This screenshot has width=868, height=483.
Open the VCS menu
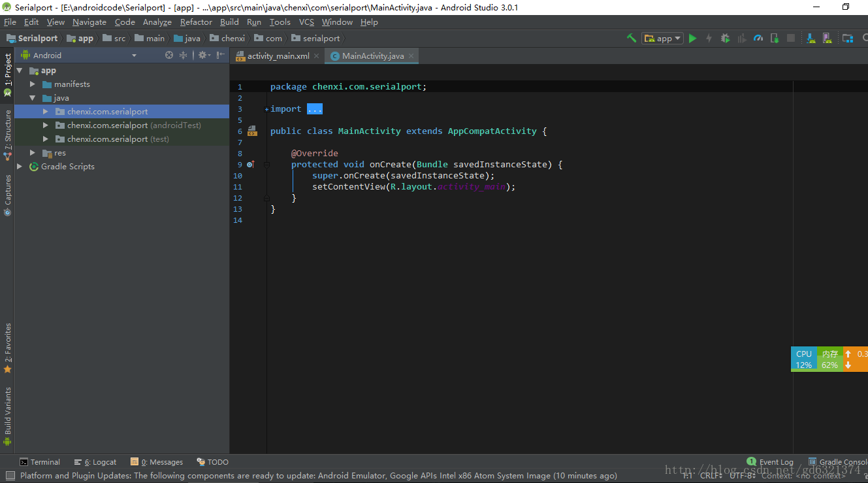pyautogui.click(x=306, y=22)
